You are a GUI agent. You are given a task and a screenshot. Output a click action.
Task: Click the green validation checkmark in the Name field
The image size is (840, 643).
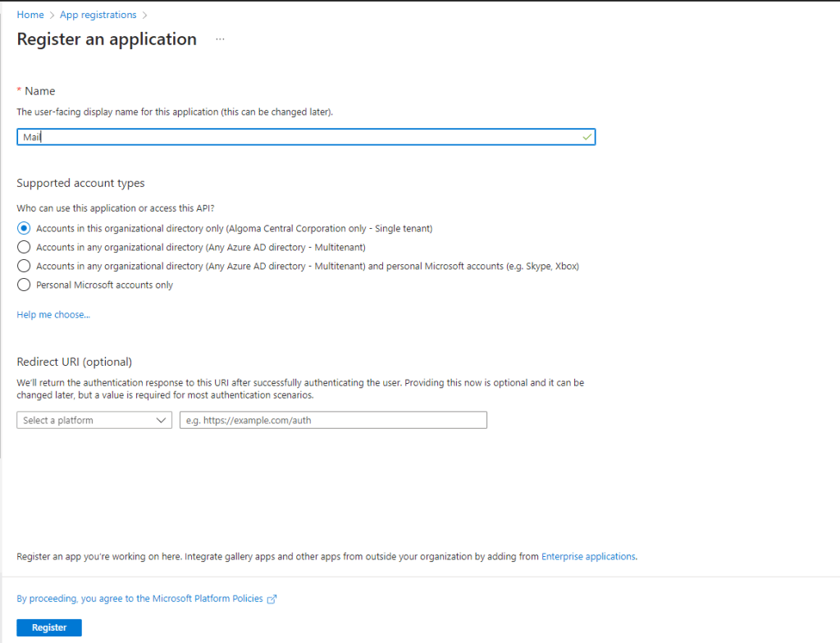(587, 137)
